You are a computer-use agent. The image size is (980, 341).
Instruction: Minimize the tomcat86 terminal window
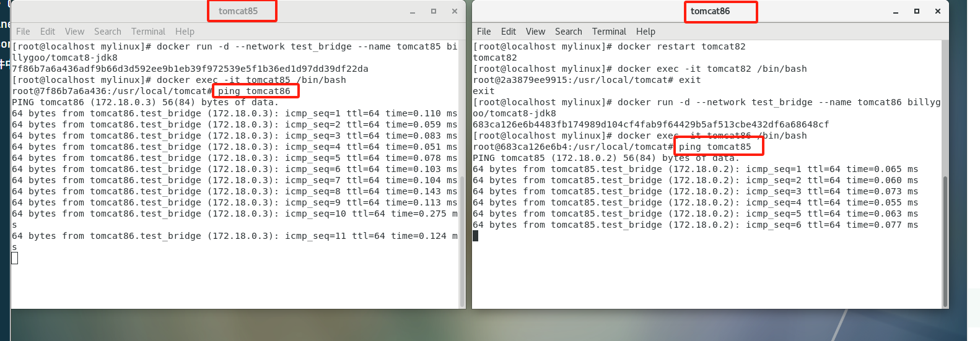[896, 12]
